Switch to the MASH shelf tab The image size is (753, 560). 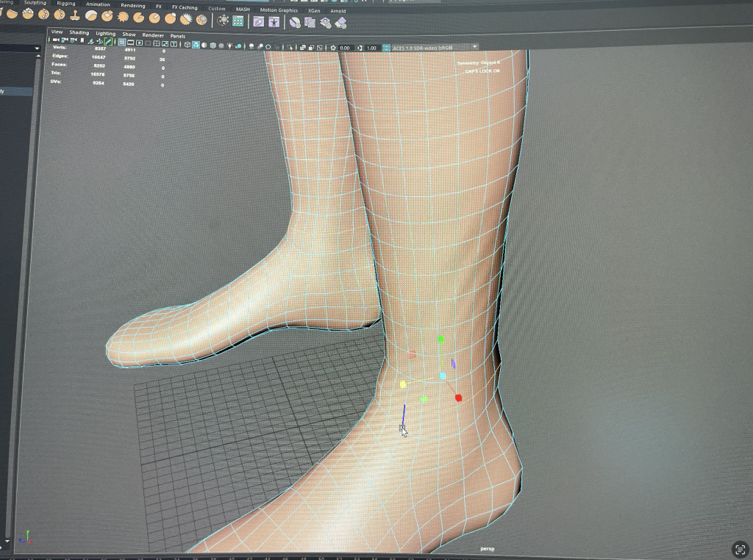click(x=243, y=9)
